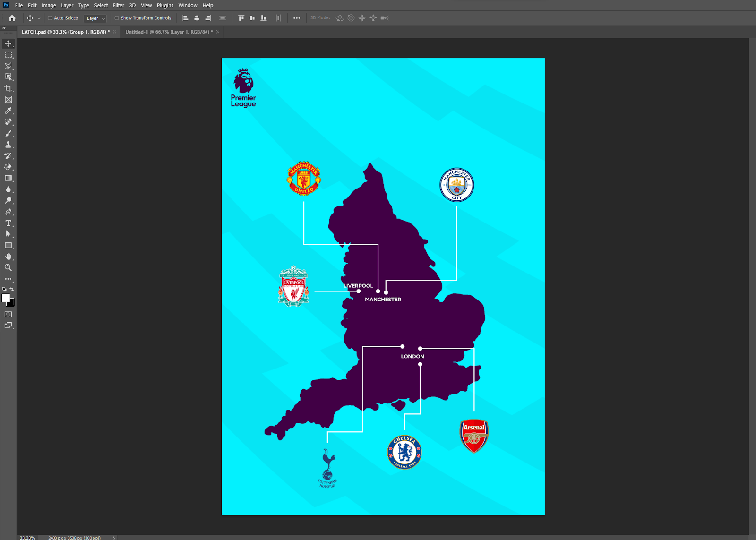Align vertical centers in the options bar
756x540 pixels.
[x=252, y=18]
